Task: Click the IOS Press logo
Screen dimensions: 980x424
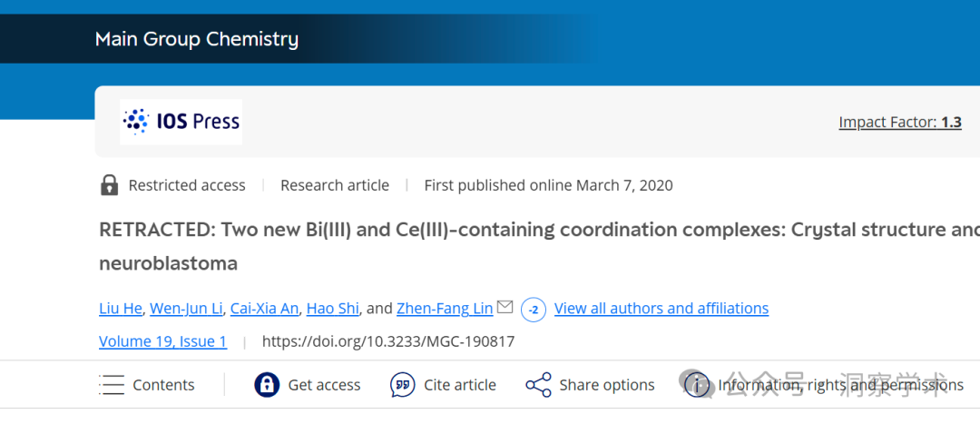Action: (181, 122)
